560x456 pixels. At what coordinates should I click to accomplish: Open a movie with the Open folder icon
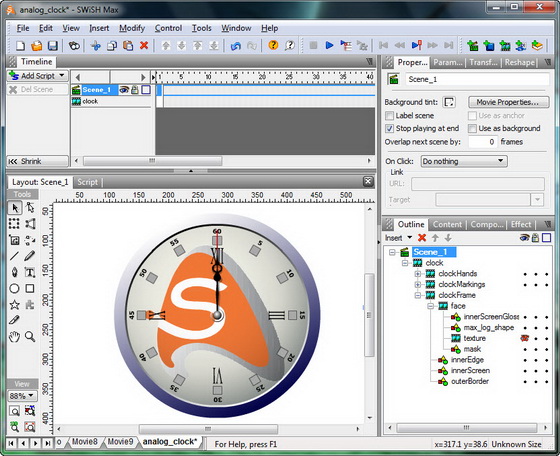click(x=36, y=46)
